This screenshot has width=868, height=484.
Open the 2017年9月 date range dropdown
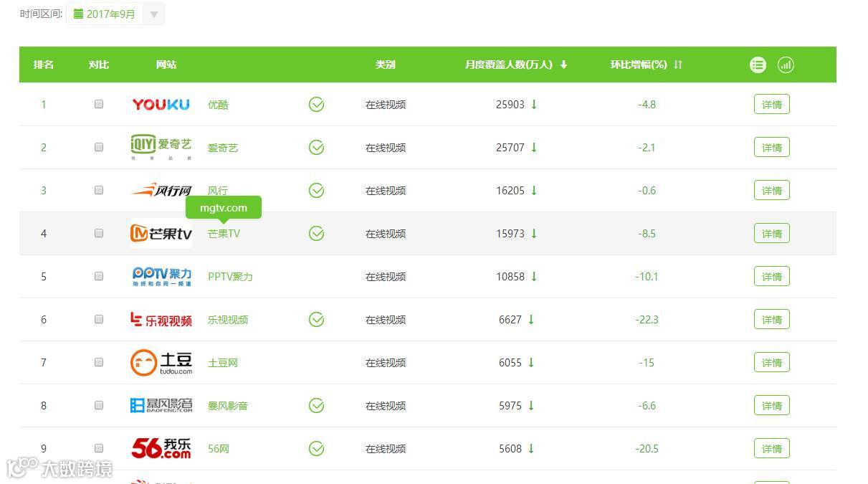[115, 14]
